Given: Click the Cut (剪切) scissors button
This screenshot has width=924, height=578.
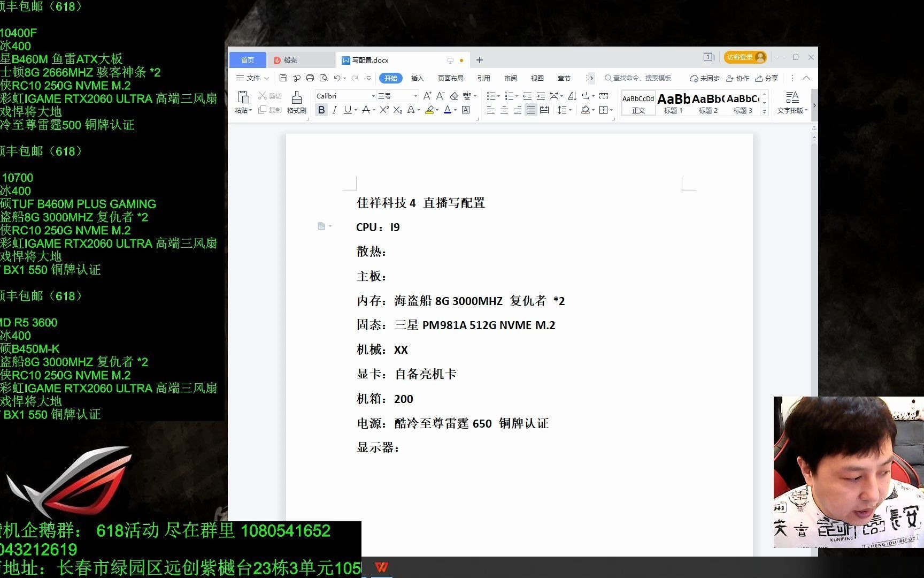Looking at the screenshot, I should click(270, 96).
